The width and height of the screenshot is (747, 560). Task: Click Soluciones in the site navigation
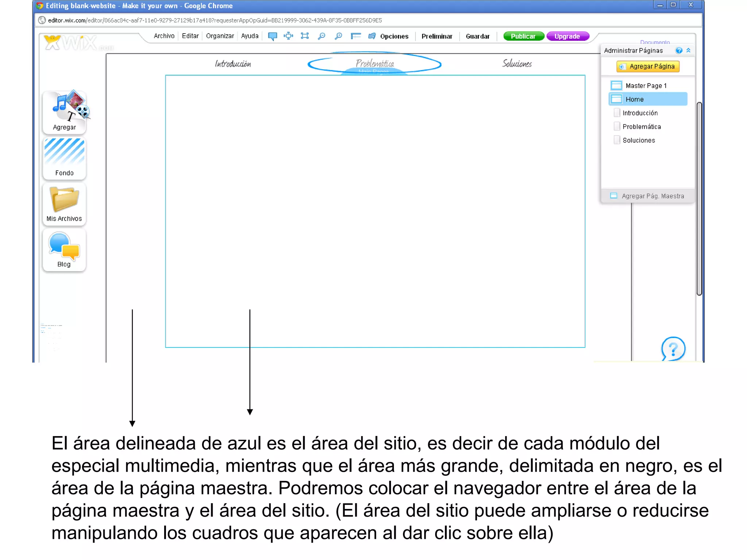[517, 63]
